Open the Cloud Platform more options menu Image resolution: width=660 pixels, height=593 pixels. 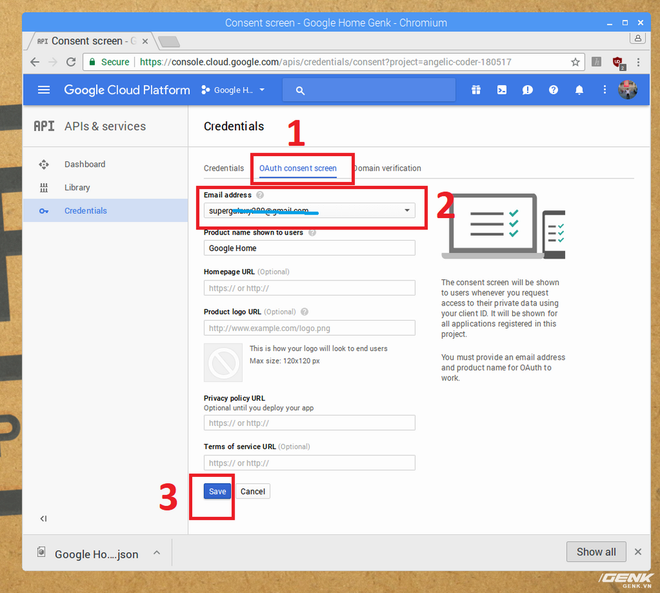[604, 90]
